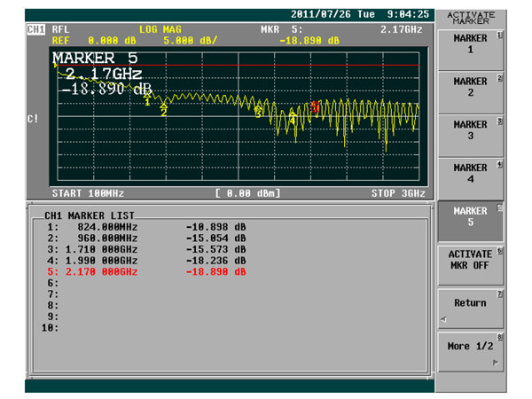Click the C! correction status indicator

33,119
